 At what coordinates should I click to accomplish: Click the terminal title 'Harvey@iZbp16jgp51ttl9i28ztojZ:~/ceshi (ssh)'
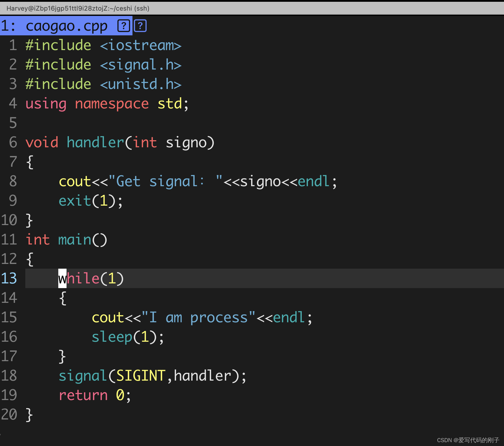tap(78, 8)
